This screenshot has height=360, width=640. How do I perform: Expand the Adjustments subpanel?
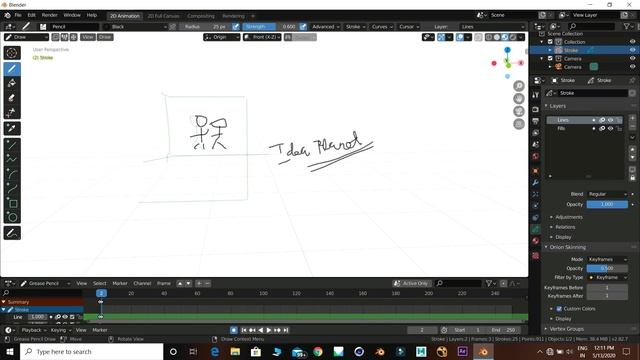pos(569,217)
